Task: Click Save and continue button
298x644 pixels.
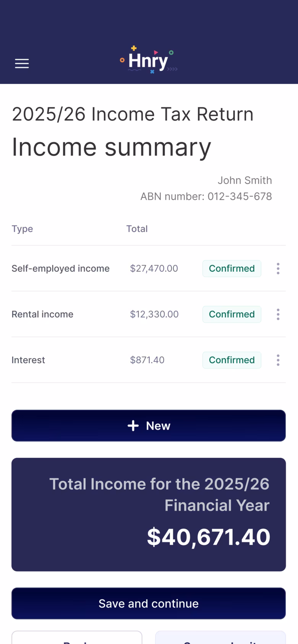Action: click(149, 604)
